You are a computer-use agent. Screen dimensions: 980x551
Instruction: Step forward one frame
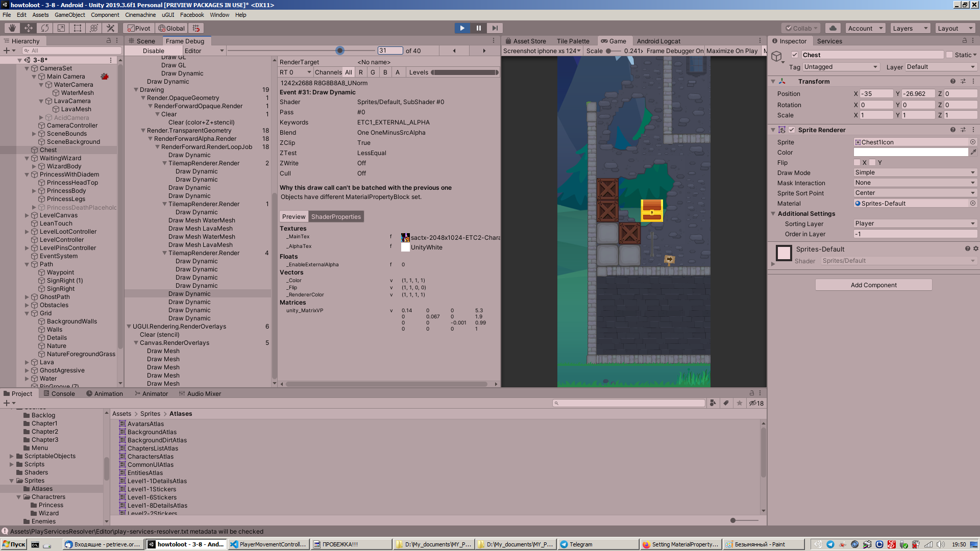click(495, 28)
